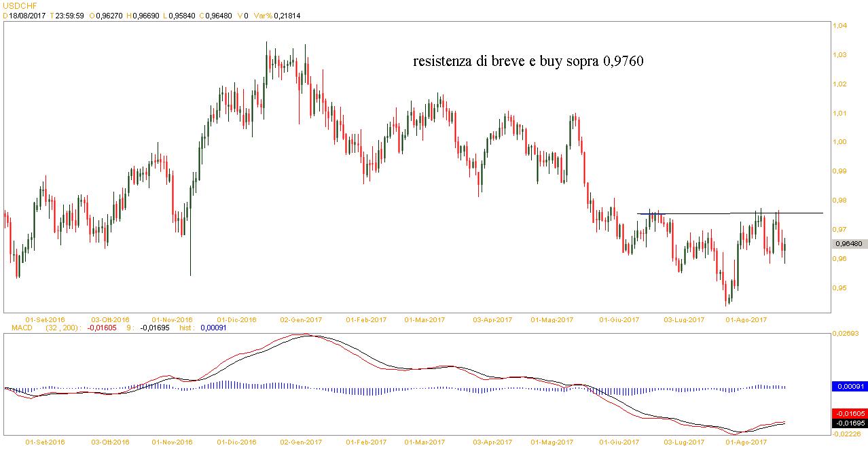Image resolution: width=868 pixels, height=454 pixels.
Task: Click the 0,95 price axis label
Action: pos(839,288)
